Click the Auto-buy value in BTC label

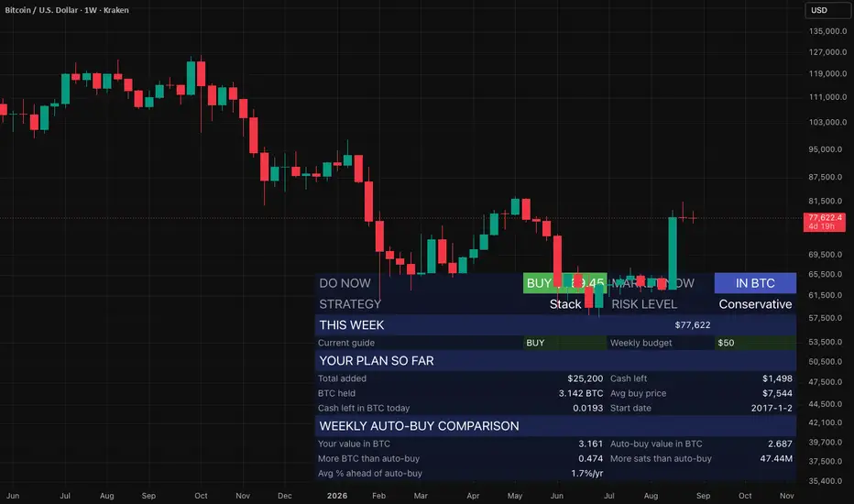point(656,444)
